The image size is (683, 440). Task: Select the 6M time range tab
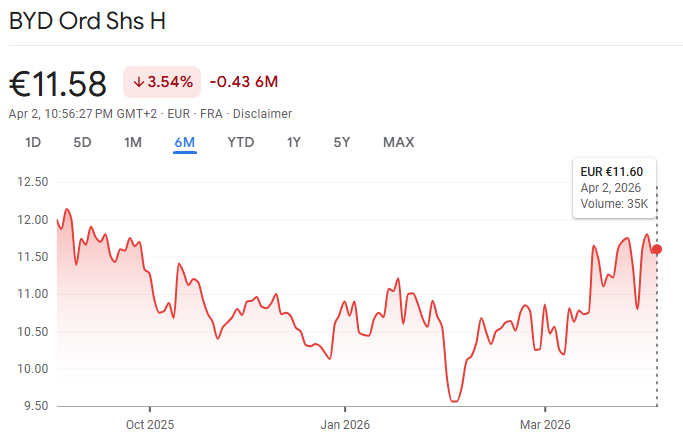185,142
